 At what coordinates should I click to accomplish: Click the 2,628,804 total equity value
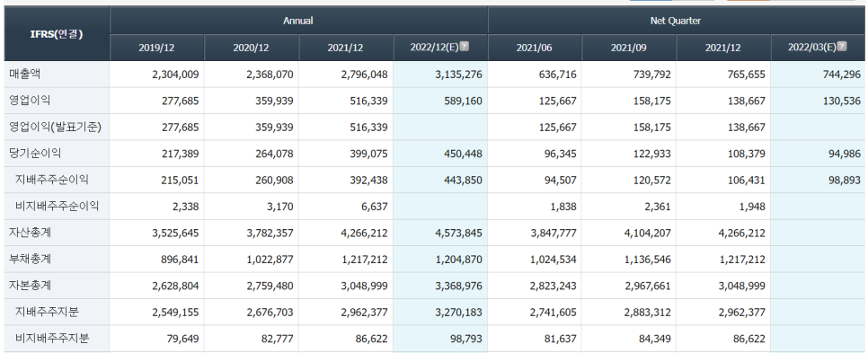(x=175, y=286)
